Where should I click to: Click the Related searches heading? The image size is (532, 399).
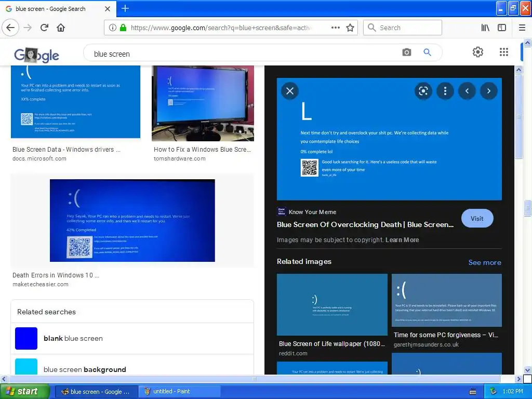[x=46, y=312]
